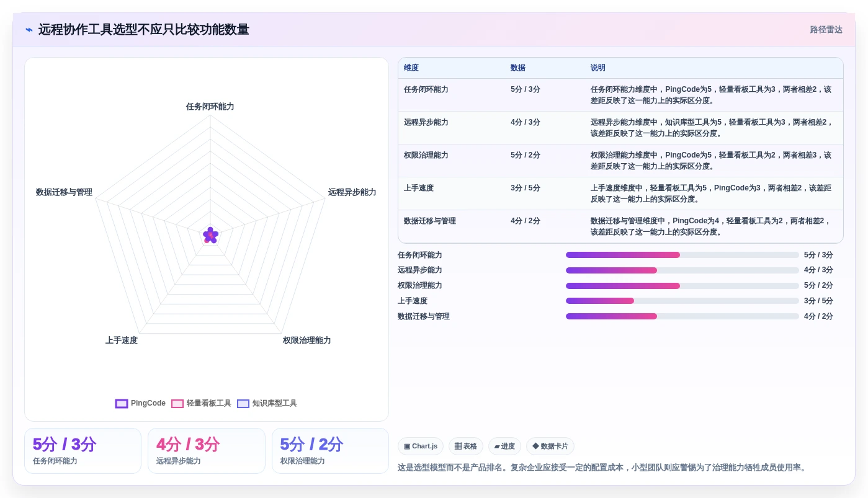This screenshot has width=868, height=498.
Task: Open the 5分 / 2分 权限治理能力 card
Action: [x=330, y=451]
